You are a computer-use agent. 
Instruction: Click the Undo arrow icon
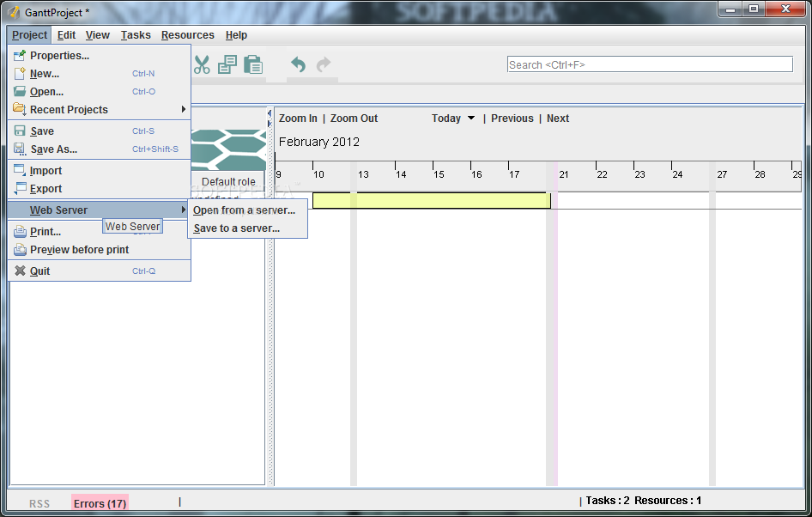(299, 64)
